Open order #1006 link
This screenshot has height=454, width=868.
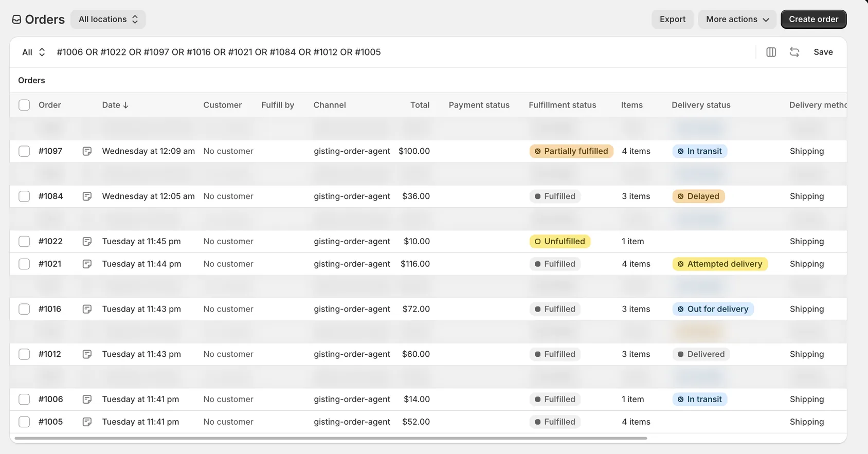click(50, 399)
